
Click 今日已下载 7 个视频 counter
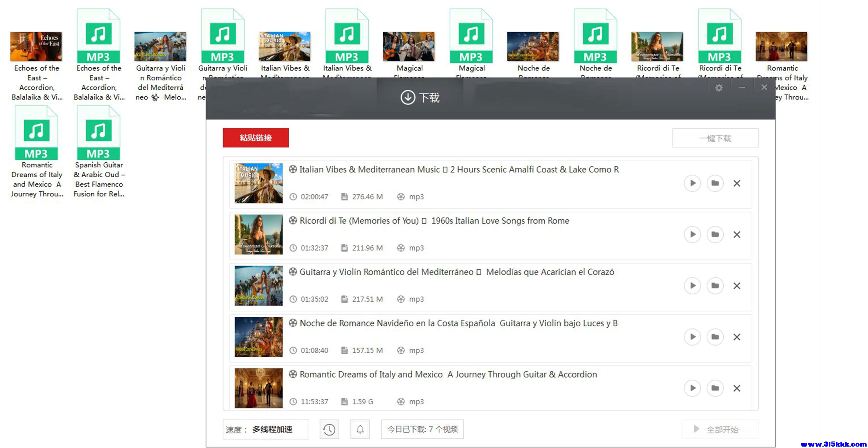point(422,429)
